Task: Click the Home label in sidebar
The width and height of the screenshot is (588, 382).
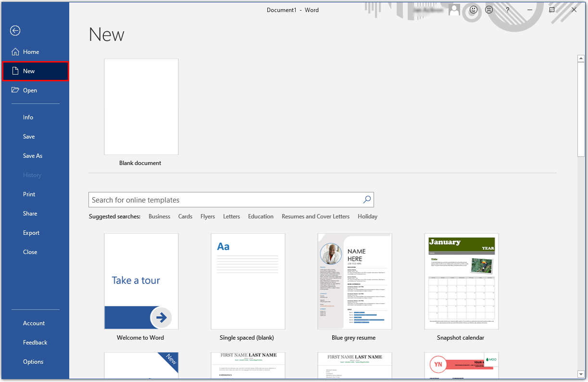Action: (x=31, y=52)
